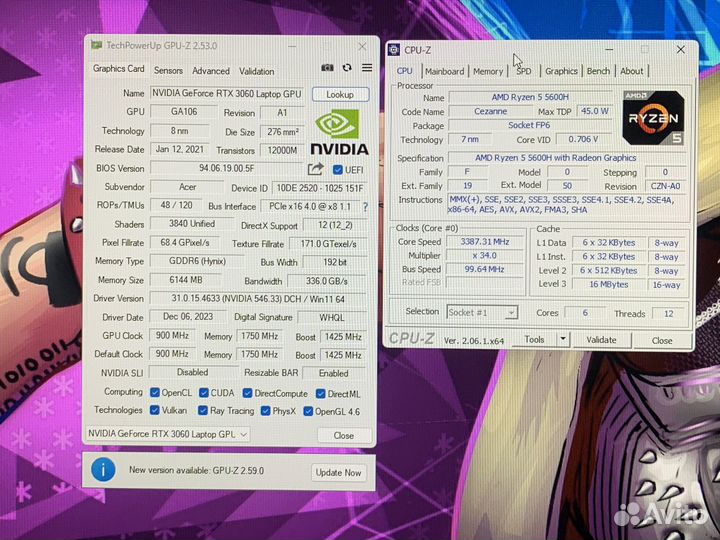Viewport: 720px width, 540px height.
Task: Take a GPU-Z screenshot with camera icon
Action: point(327,68)
